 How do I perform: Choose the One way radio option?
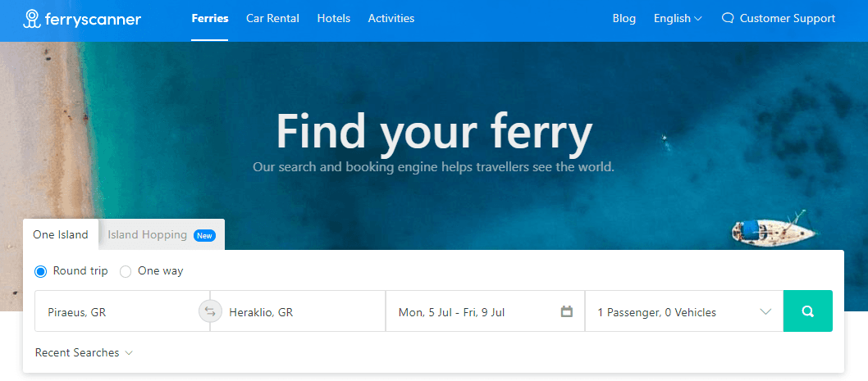[x=126, y=271]
